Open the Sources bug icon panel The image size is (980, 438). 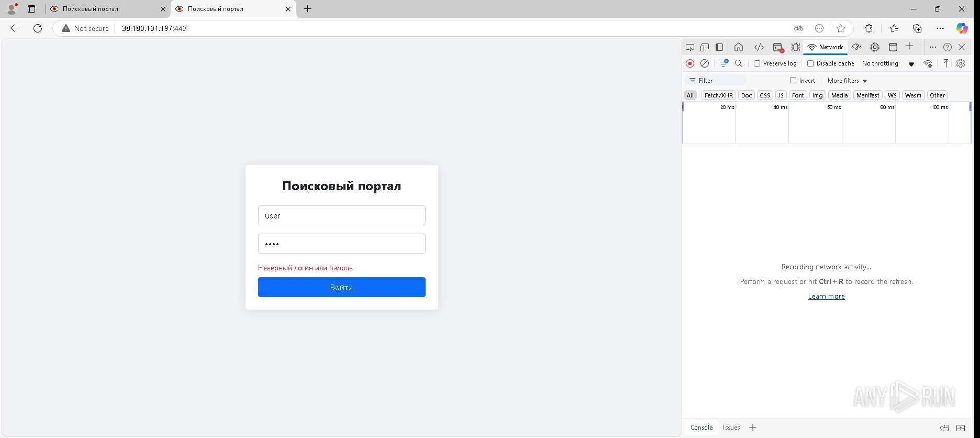796,47
